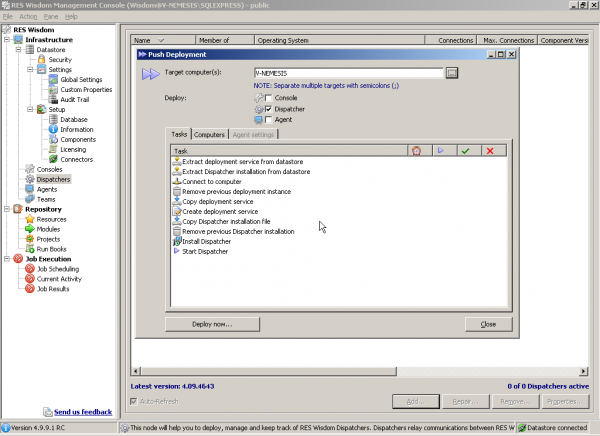Collapse the Repository tree node

[x=7, y=209]
